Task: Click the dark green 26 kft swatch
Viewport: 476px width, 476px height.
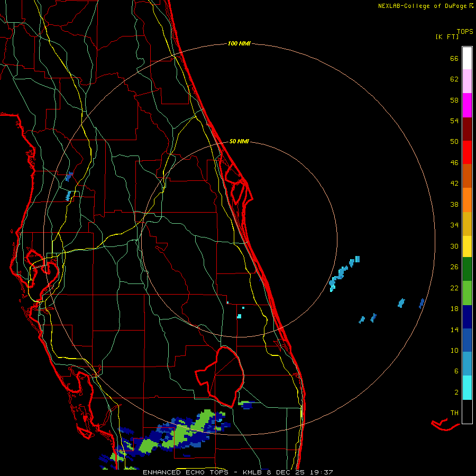Action: (x=467, y=269)
